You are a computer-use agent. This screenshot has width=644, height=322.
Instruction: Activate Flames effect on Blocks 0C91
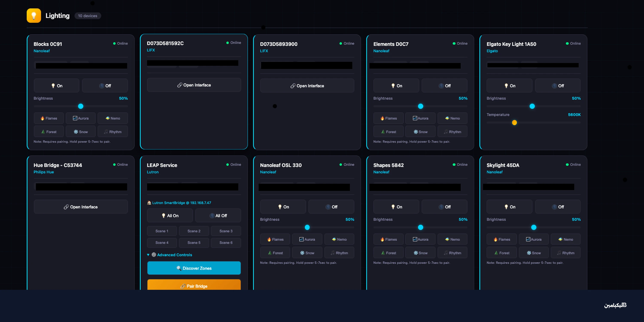point(49,118)
